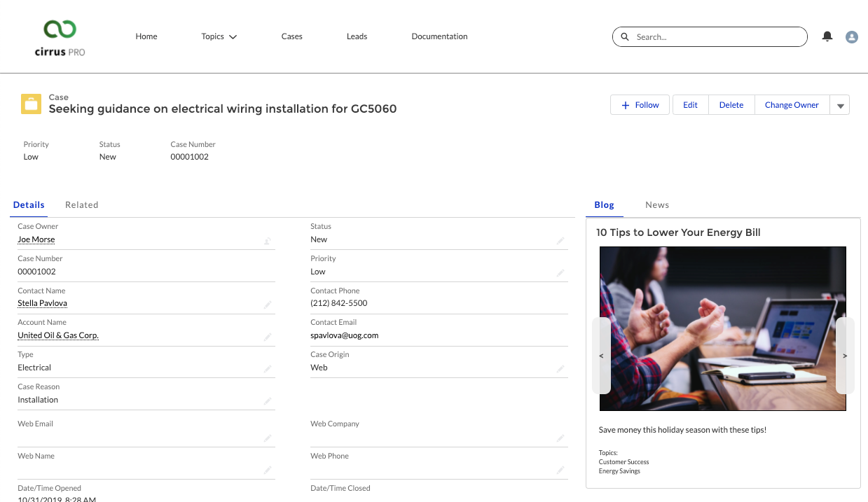Screen dimensions: 868x502
Task: Click the yellow Case briefcase icon
Action: point(31,104)
